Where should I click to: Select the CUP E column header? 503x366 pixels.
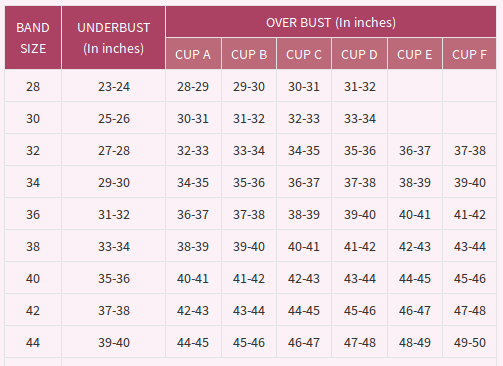(415, 54)
